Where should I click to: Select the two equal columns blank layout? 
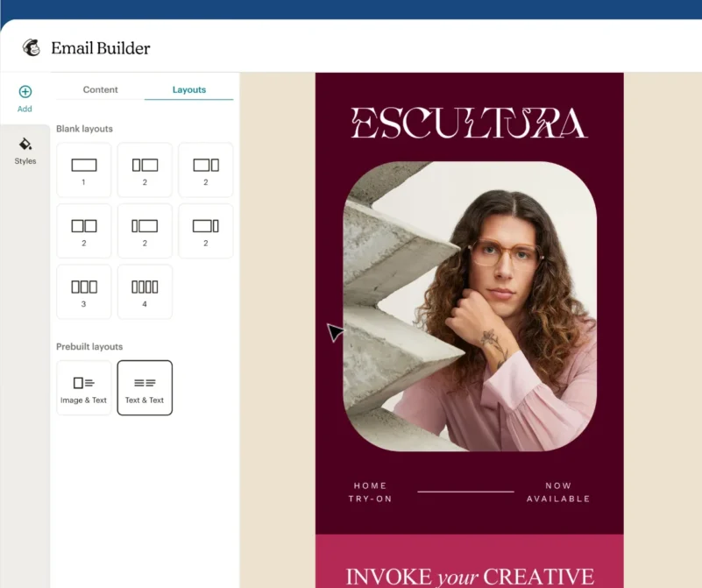click(84, 230)
